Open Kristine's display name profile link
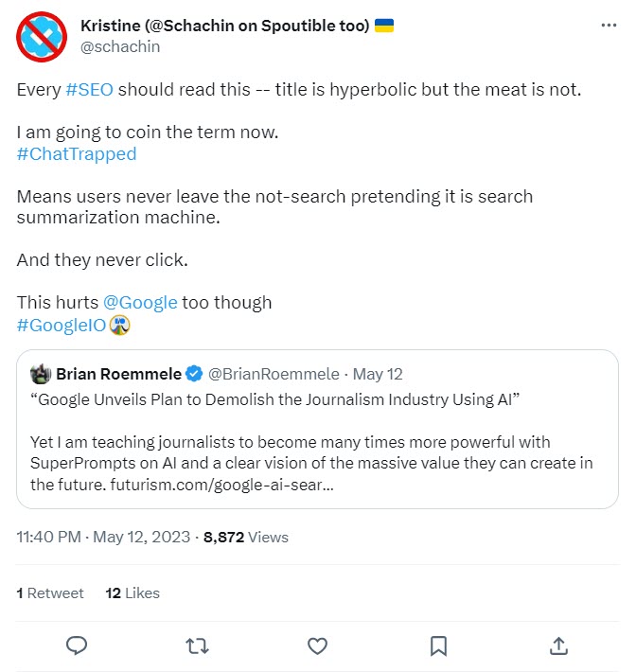Viewport: 636px width, 672px height. pos(225,26)
